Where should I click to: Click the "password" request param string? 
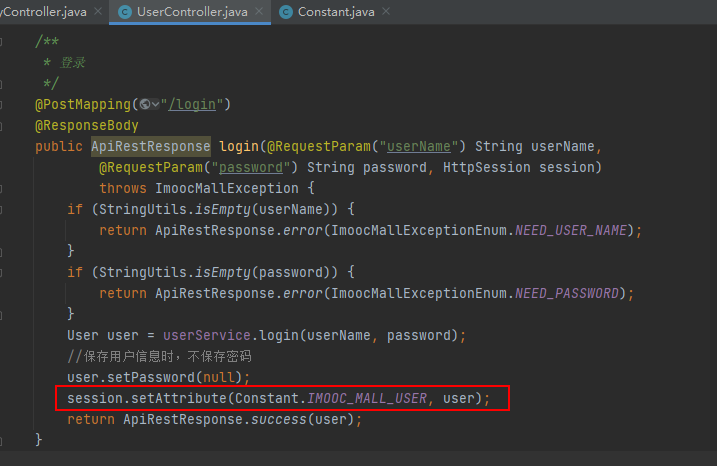[251, 167]
